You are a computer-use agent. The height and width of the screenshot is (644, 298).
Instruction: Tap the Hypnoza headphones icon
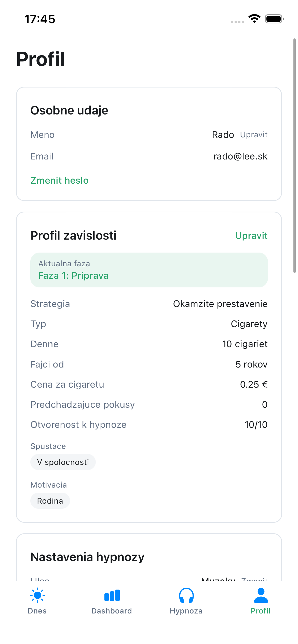pos(186,595)
